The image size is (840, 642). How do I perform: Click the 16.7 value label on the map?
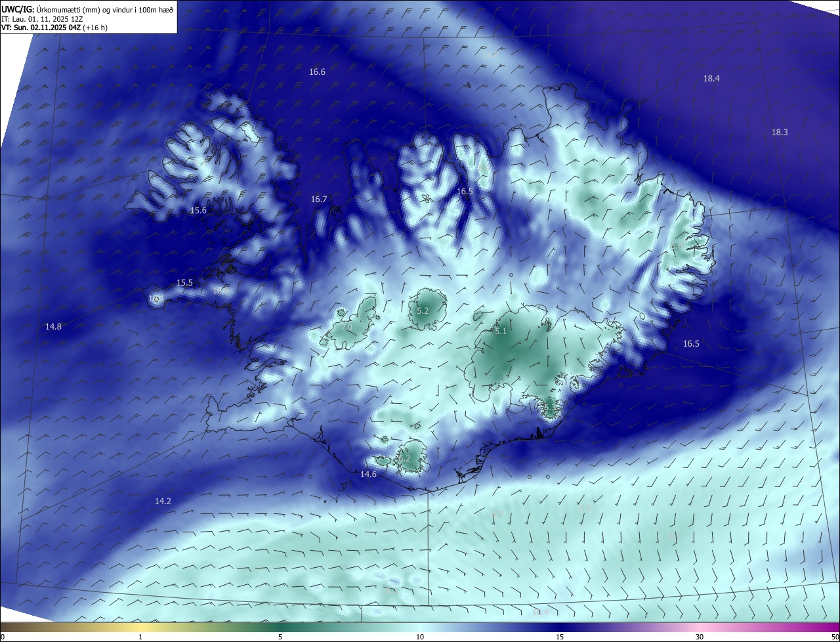pyautogui.click(x=319, y=199)
